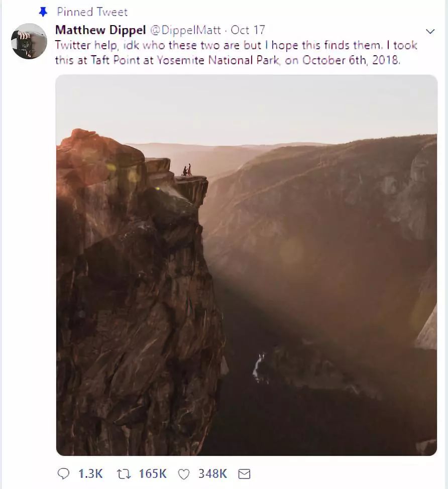Click the 348K likes count
448x489 pixels.
click(x=212, y=473)
